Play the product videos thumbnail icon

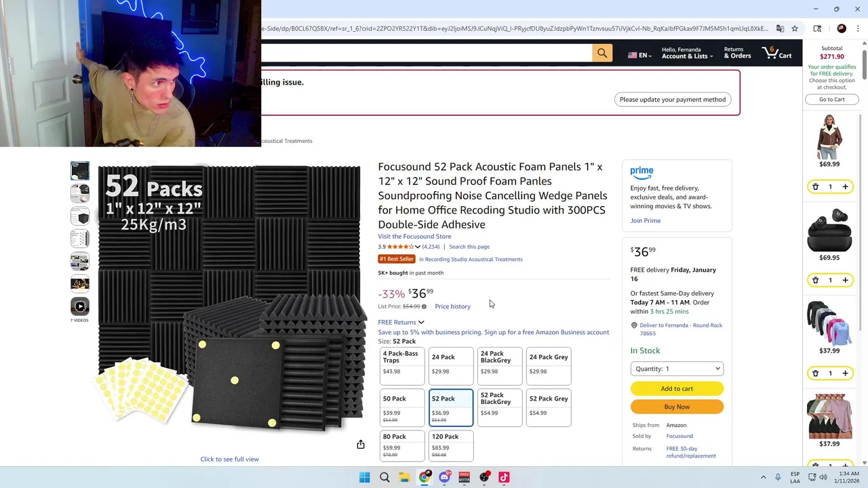click(80, 306)
